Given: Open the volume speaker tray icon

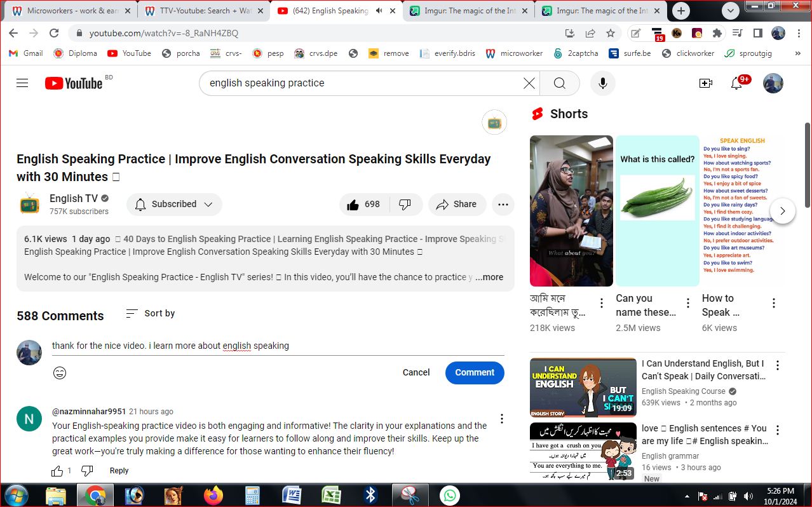Looking at the screenshot, I should click(748, 496).
